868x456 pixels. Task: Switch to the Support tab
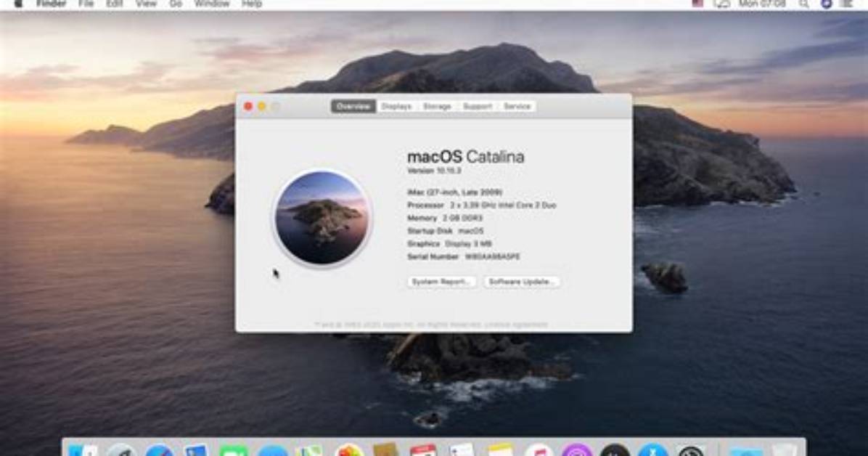click(x=478, y=106)
